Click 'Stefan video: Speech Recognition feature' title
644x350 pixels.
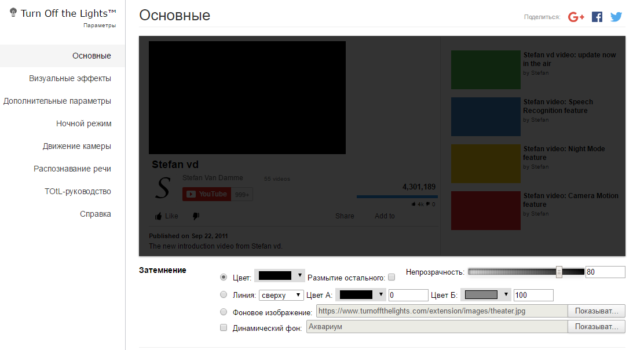558,106
